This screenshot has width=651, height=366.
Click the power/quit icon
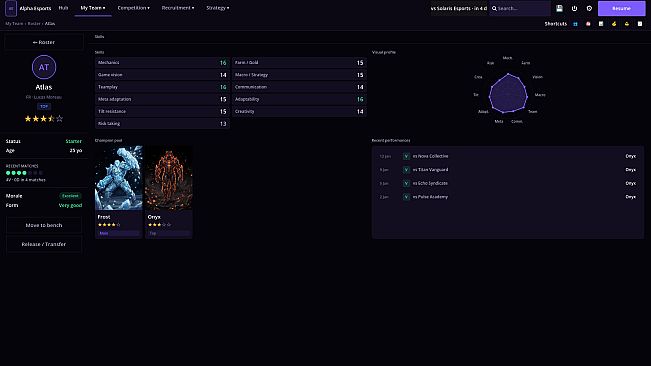point(574,8)
